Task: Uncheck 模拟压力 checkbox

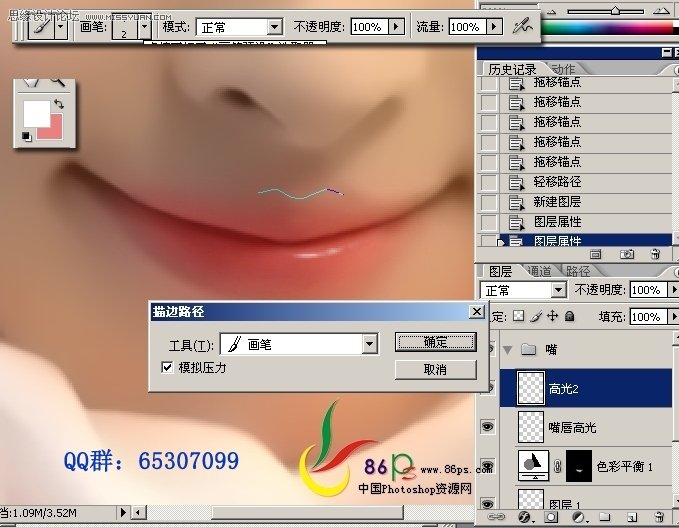Action: tap(167, 367)
